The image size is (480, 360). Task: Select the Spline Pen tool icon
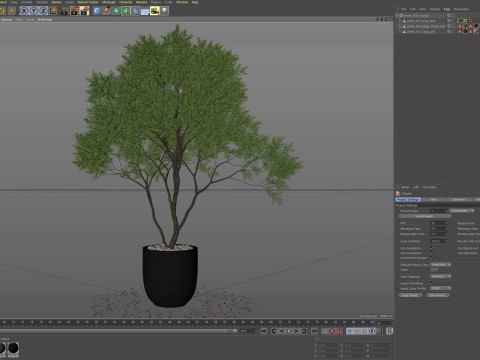106,11
